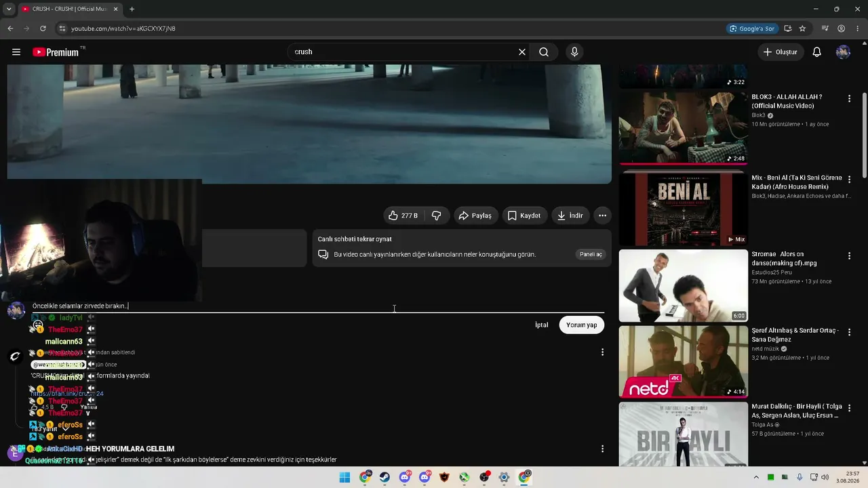Share the video with Paylaş
This screenshot has height=488, width=868.
coord(475,216)
